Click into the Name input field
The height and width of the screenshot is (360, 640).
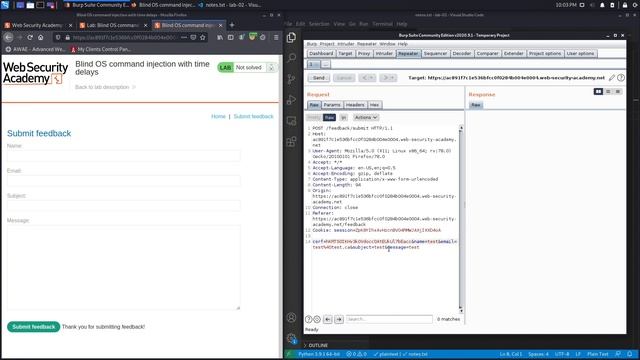click(x=124, y=155)
